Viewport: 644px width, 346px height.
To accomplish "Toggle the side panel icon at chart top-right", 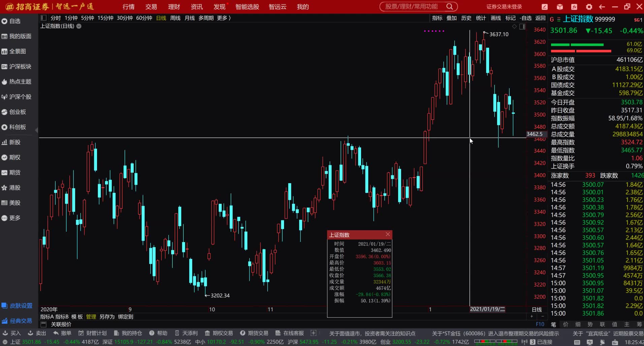I will point(522,27).
